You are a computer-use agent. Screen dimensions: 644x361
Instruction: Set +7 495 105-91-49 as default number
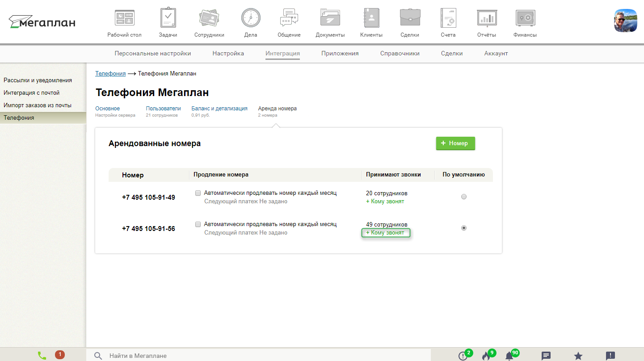(464, 197)
